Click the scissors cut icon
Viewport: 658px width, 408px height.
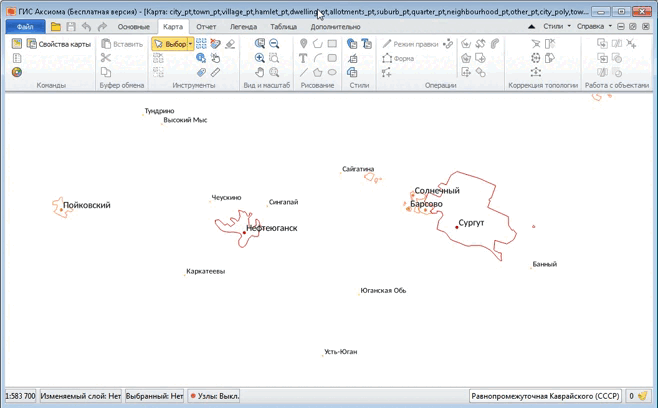[106, 58]
